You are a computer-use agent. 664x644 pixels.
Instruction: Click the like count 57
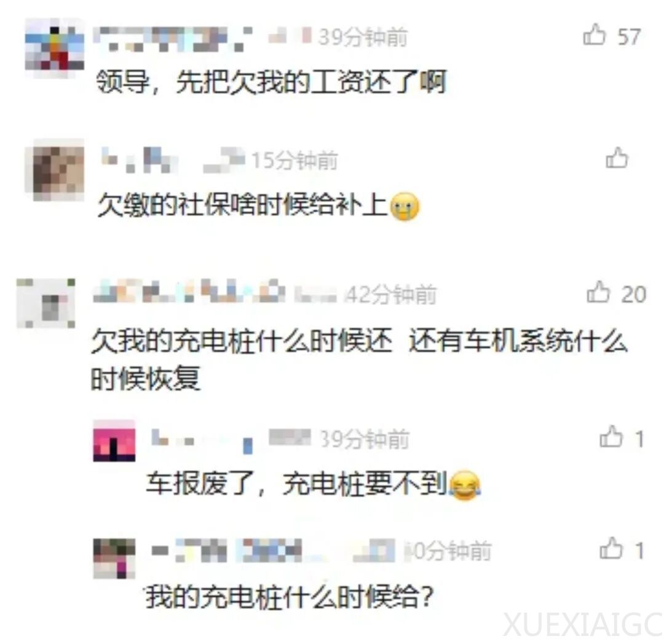point(629,36)
